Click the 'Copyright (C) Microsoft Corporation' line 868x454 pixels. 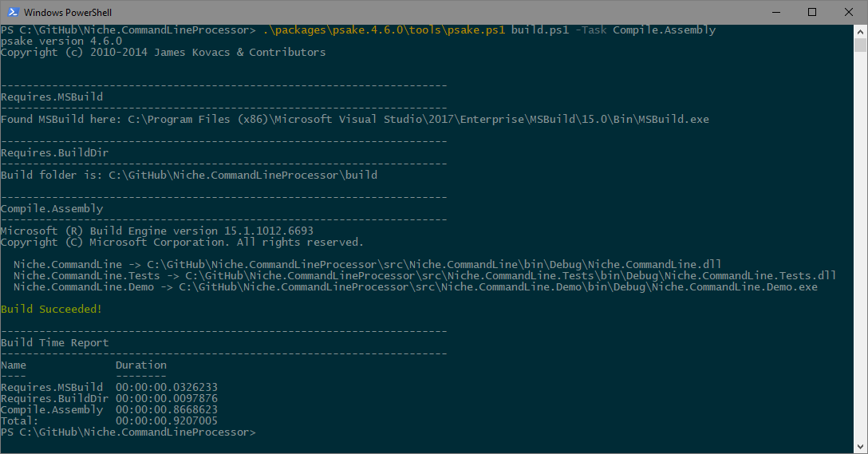point(182,242)
